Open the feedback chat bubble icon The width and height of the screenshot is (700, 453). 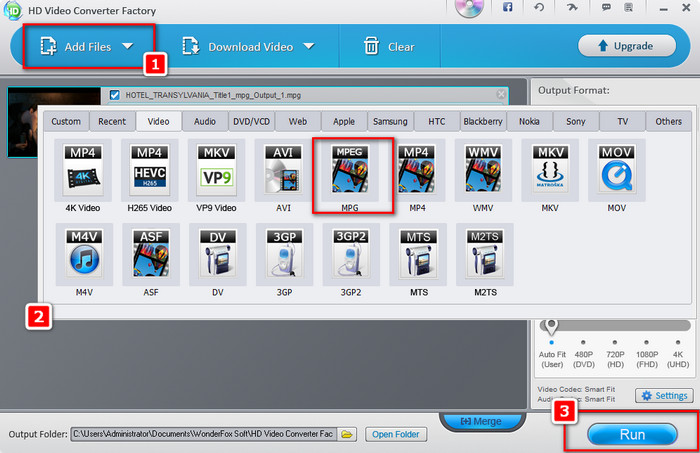pyautogui.click(x=606, y=7)
